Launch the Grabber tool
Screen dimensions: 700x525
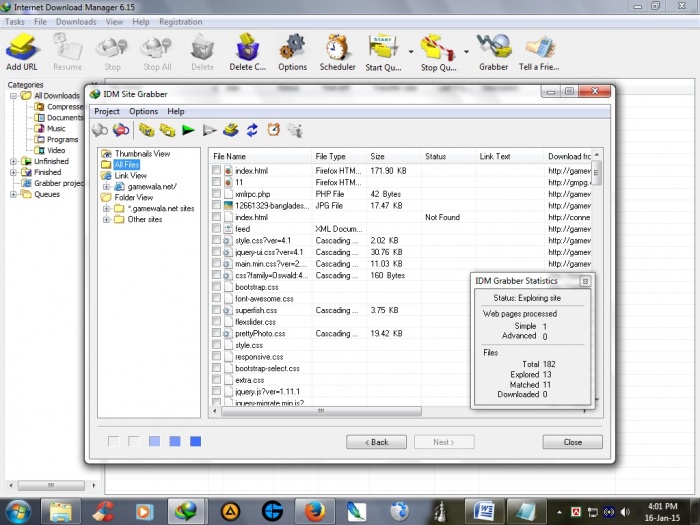point(493,50)
